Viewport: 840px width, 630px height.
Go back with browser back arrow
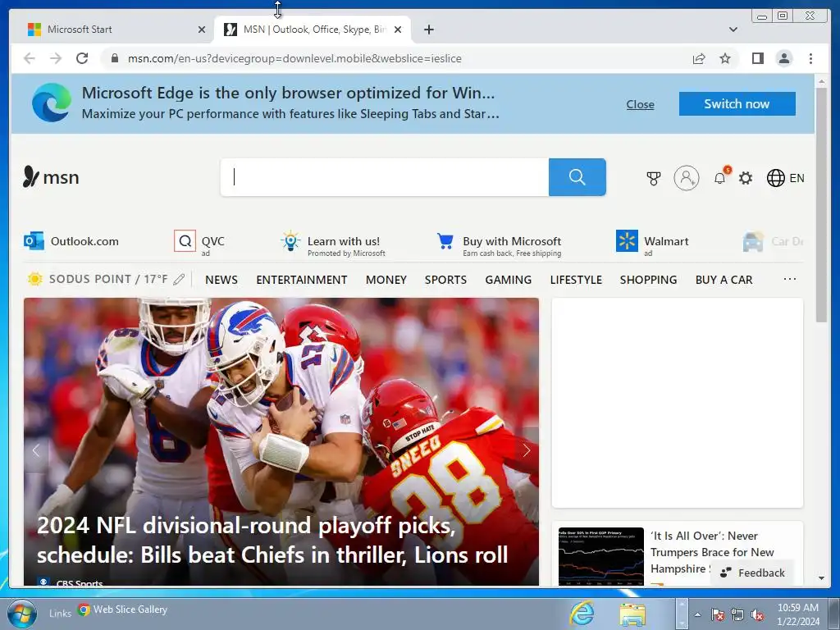click(30, 58)
